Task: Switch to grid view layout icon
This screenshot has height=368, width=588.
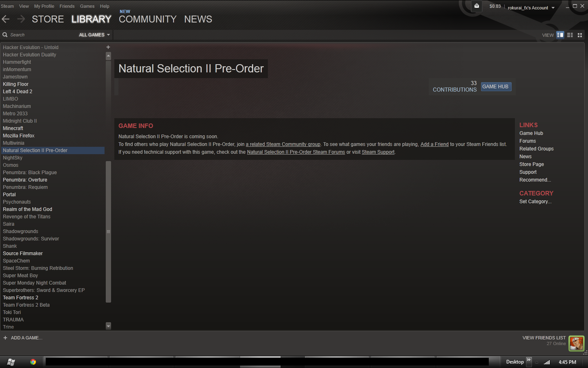Action: point(580,35)
